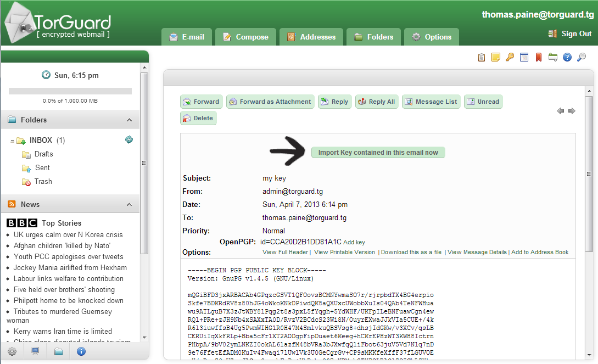Open the Options tab

point(432,37)
